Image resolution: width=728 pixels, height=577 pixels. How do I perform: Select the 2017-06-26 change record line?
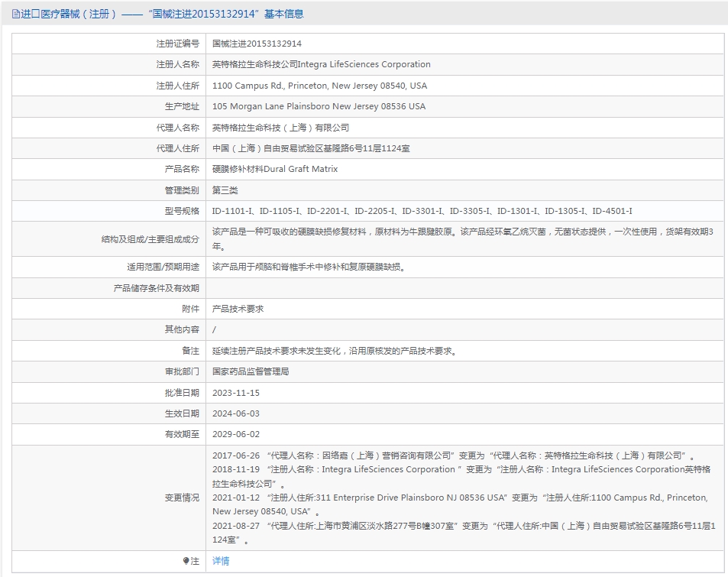pos(454,455)
